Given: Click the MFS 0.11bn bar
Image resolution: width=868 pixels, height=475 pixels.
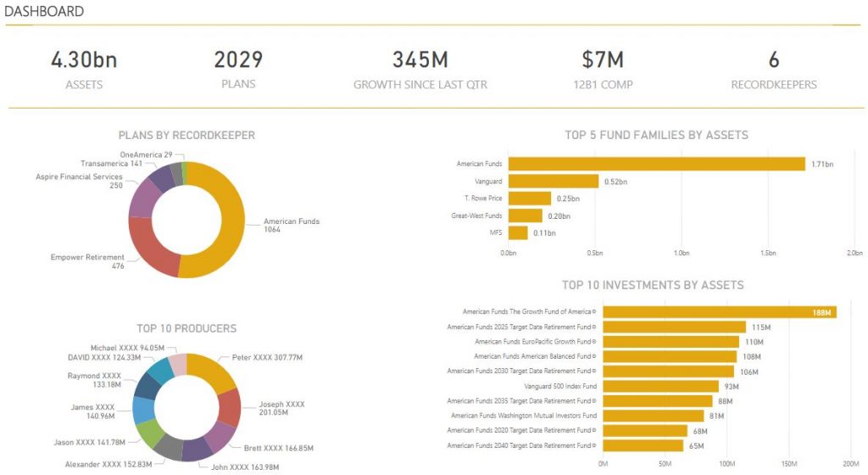Looking at the screenshot, I should (518, 232).
